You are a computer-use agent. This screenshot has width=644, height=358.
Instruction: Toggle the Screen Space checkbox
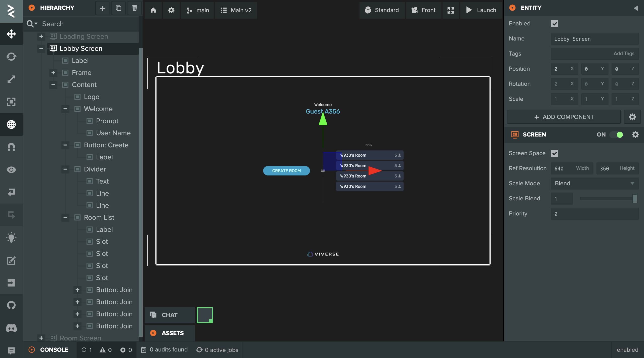pyautogui.click(x=554, y=153)
